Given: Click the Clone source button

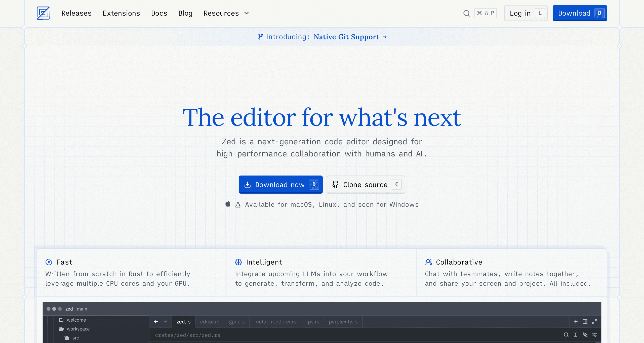Looking at the screenshot, I should [x=366, y=185].
